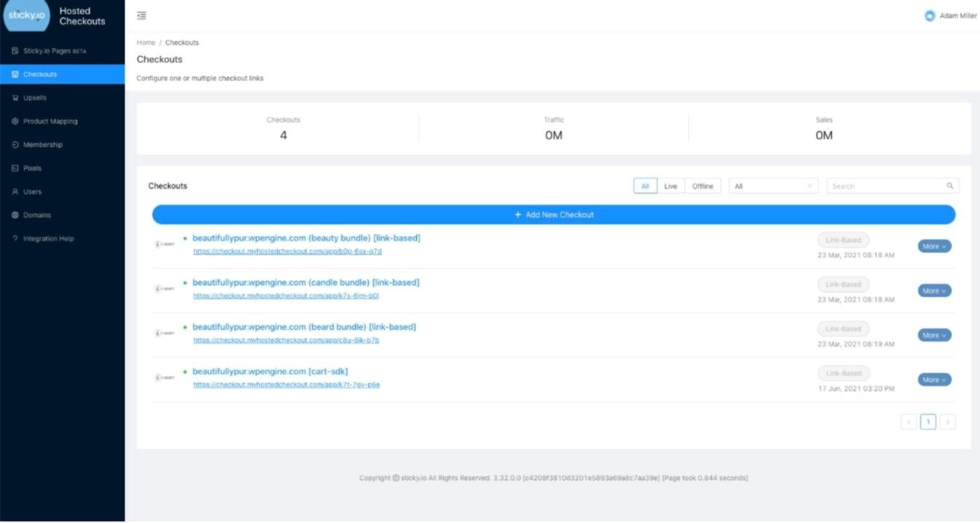
Task: Click the Search input field
Action: tap(893, 186)
